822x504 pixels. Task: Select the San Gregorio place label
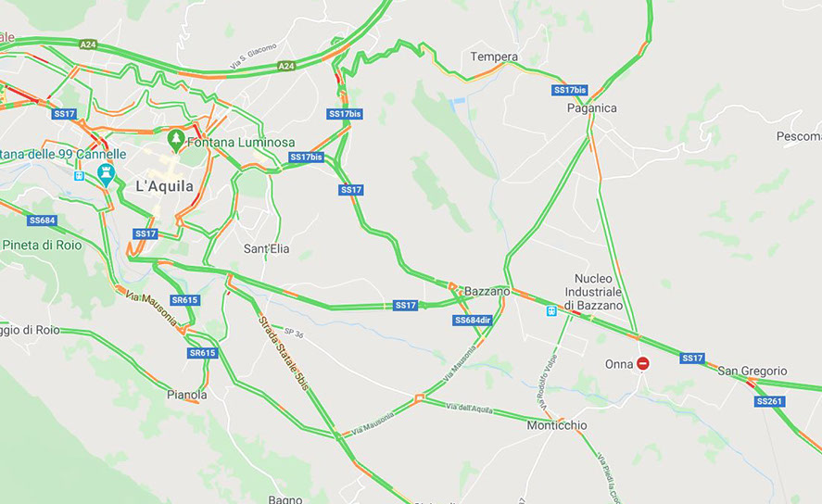(x=752, y=371)
